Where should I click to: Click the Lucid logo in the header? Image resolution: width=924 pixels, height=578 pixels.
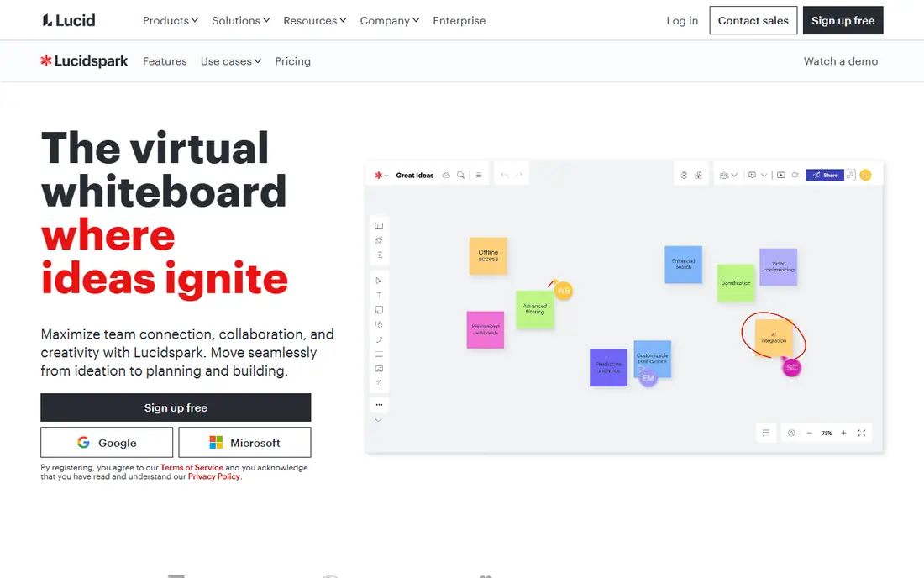pos(68,21)
